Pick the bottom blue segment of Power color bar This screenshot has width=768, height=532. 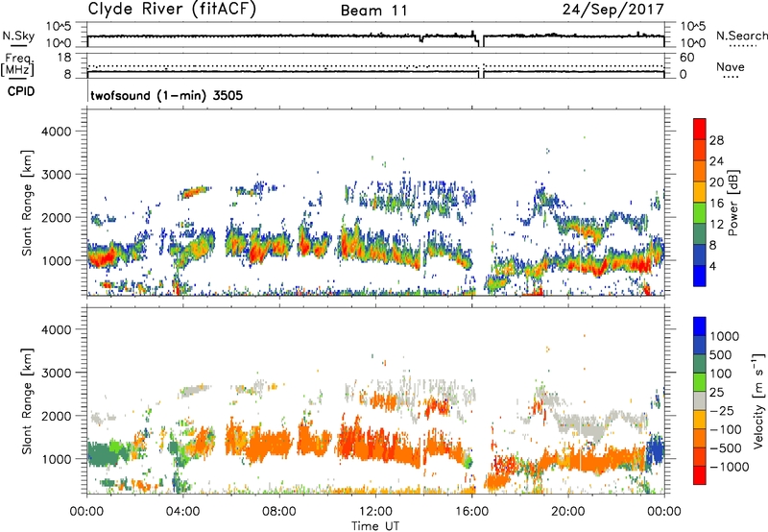tap(700, 276)
